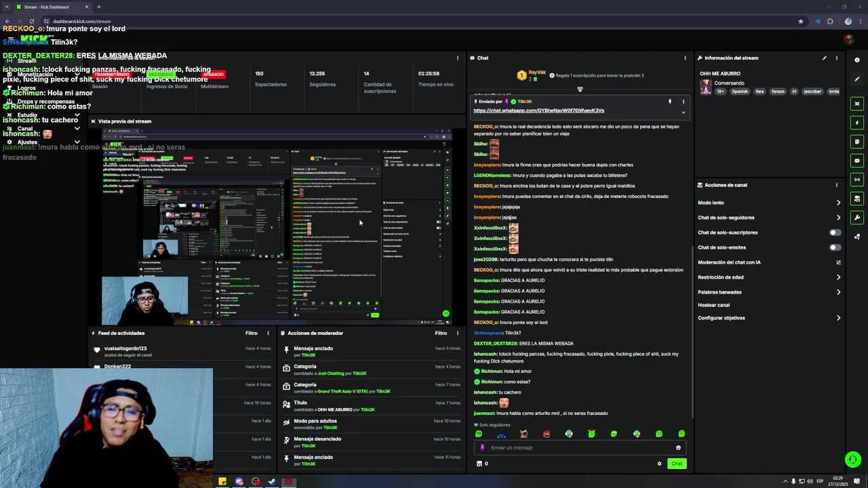868x488 pixels.
Task: Toggle the channel actions panel icon in sidebar
Action: (857, 199)
